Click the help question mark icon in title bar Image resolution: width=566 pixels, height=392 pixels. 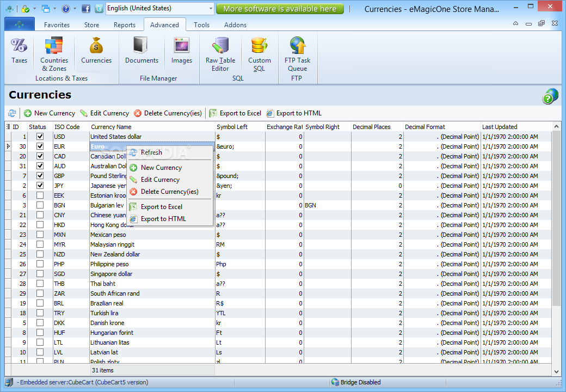pyautogui.click(x=66, y=8)
